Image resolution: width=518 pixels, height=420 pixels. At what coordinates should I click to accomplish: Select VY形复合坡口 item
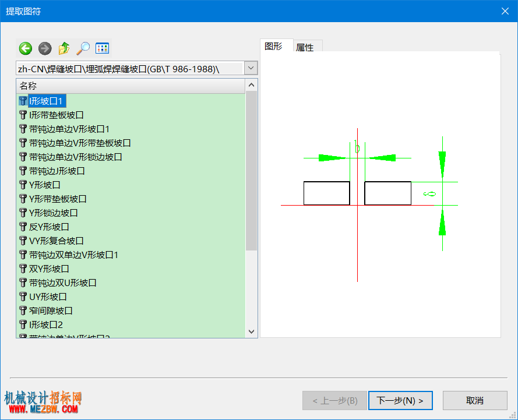tap(56, 241)
